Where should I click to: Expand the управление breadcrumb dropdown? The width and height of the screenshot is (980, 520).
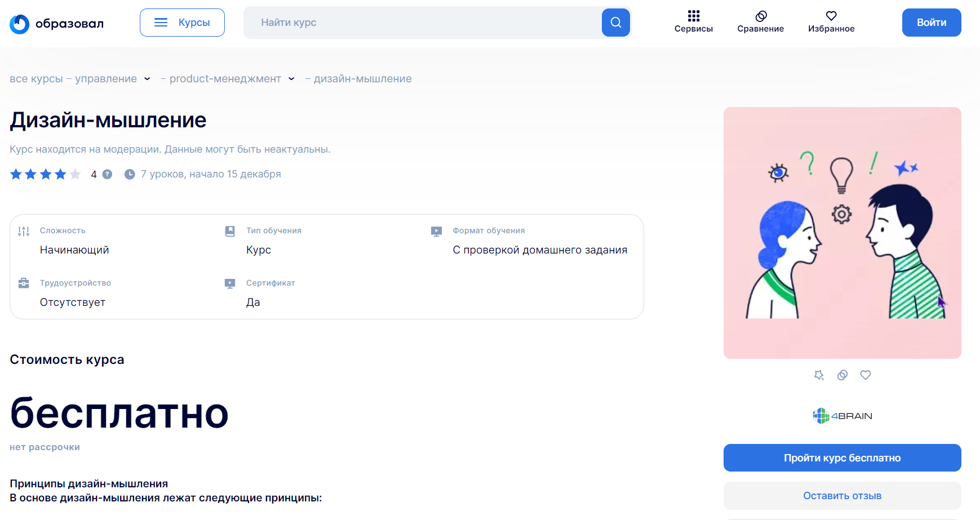click(147, 79)
